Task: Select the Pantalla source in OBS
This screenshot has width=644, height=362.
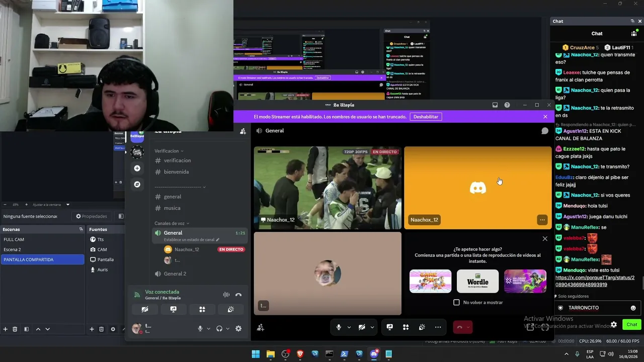Action: pos(107,259)
